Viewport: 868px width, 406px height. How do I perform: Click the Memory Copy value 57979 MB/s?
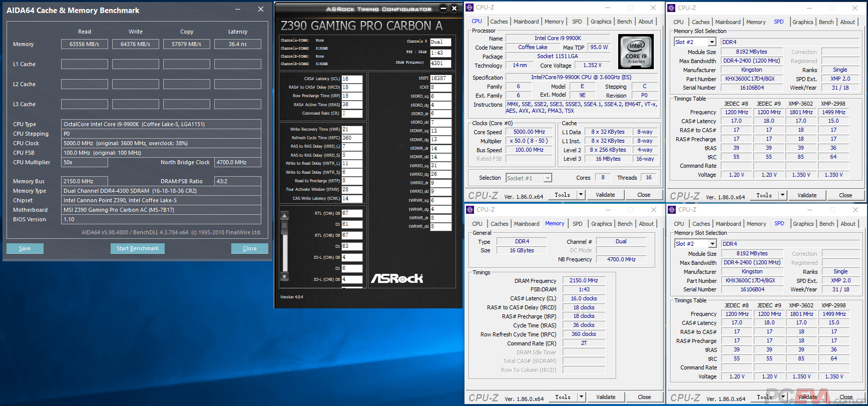[187, 44]
